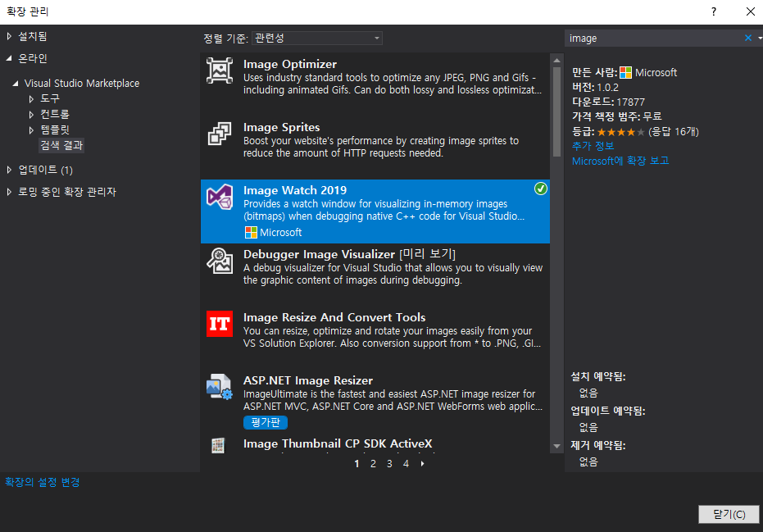Click the next page arrow
This screenshot has width=763, height=532.
tap(422, 464)
